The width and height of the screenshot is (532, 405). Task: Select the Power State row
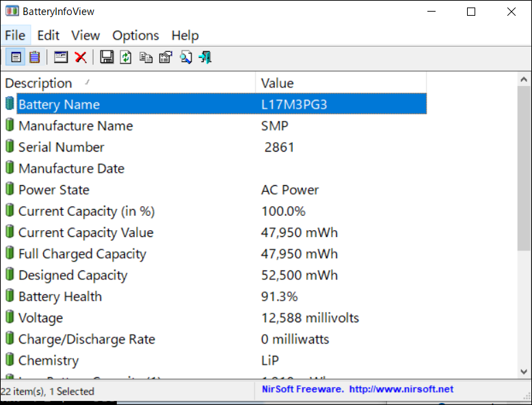(216, 190)
